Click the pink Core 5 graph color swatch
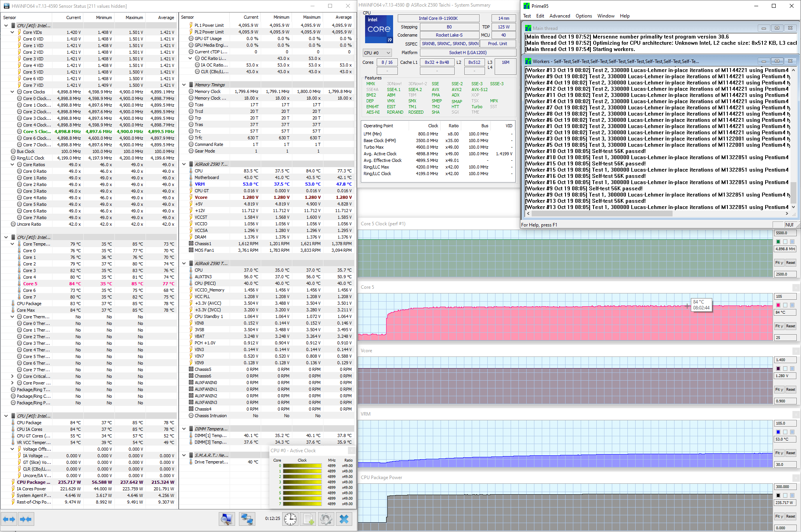801x532 pixels. coord(778,305)
